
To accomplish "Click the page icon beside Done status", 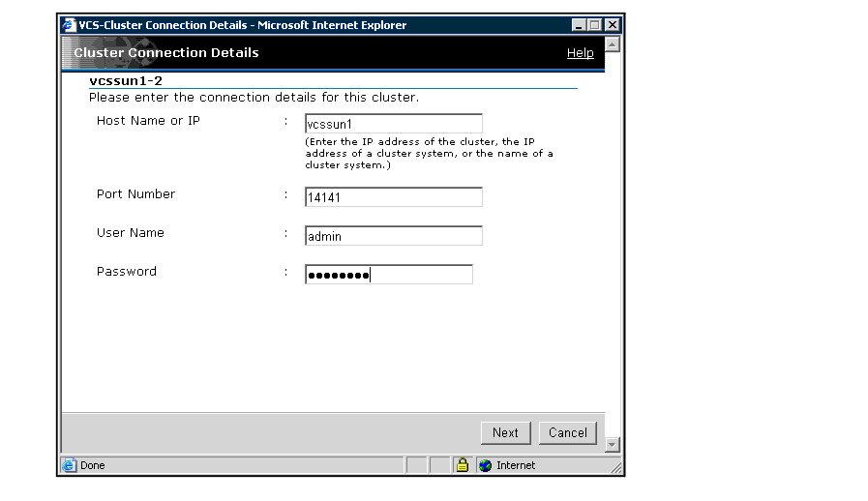I will (x=69, y=465).
